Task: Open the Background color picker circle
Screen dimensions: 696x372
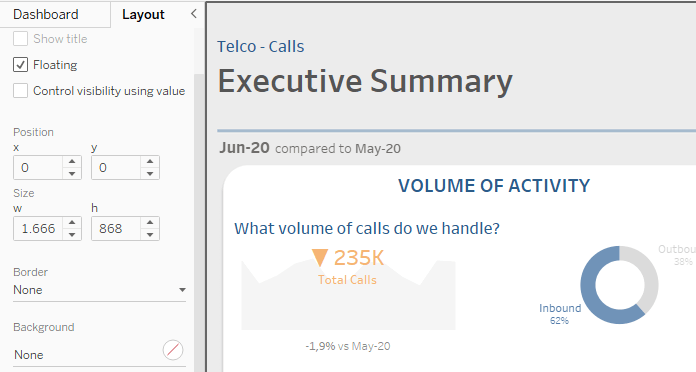Action: (173, 350)
